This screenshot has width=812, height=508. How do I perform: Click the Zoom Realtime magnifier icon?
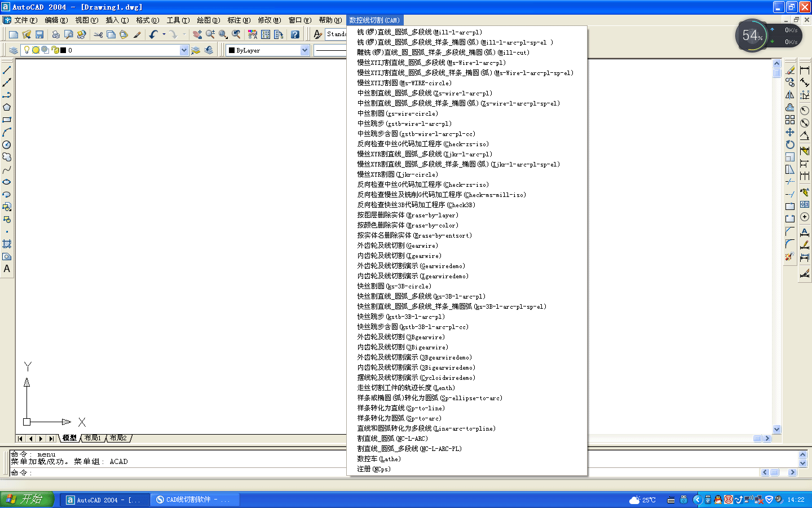tap(210, 34)
